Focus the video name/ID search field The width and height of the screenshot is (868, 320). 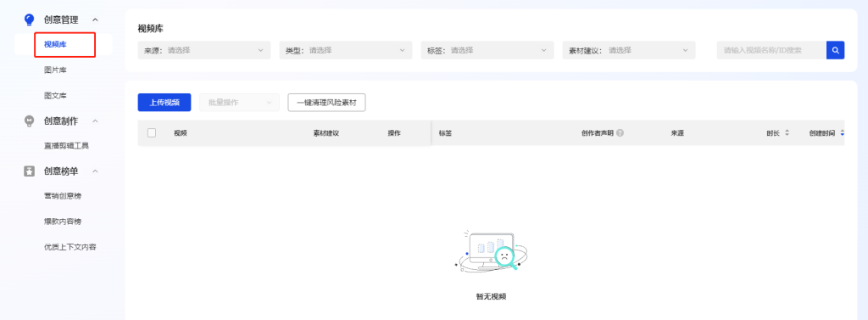(x=771, y=50)
